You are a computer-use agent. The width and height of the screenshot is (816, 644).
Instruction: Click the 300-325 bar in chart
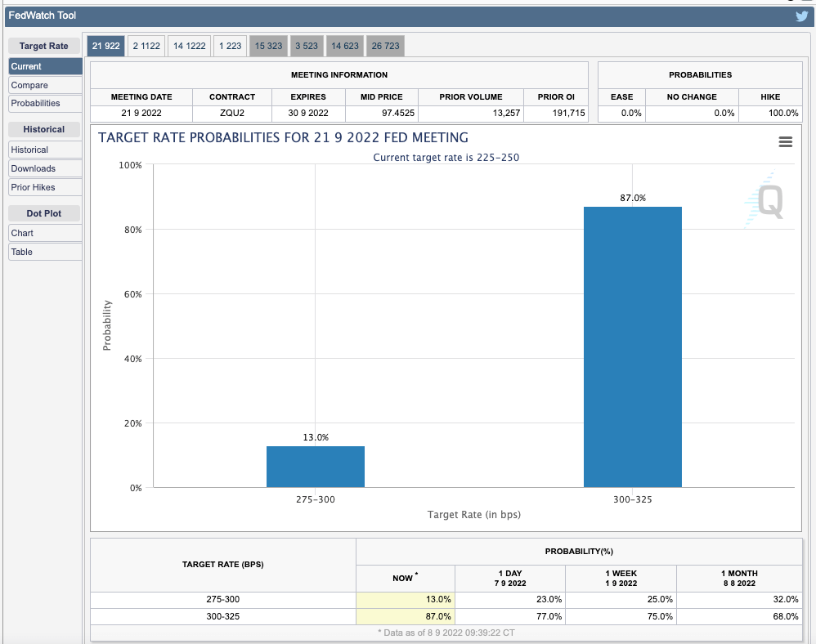click(632, 347)
